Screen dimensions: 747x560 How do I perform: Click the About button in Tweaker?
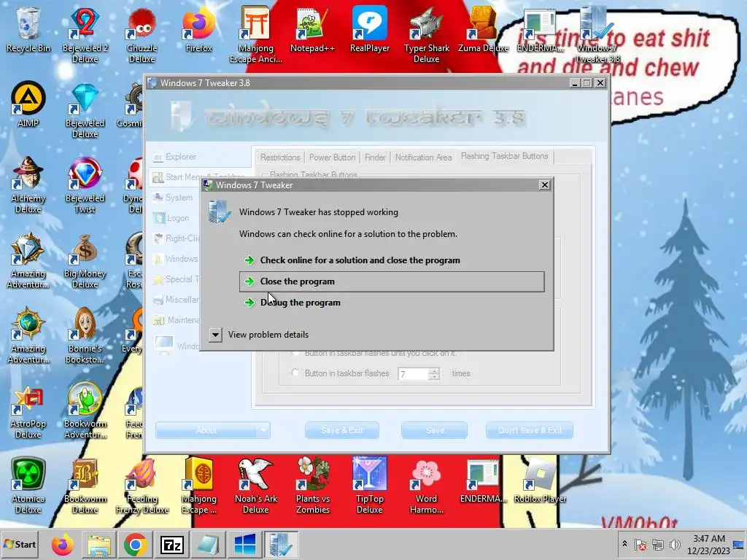pyautogui.click(x=206, y=430)
